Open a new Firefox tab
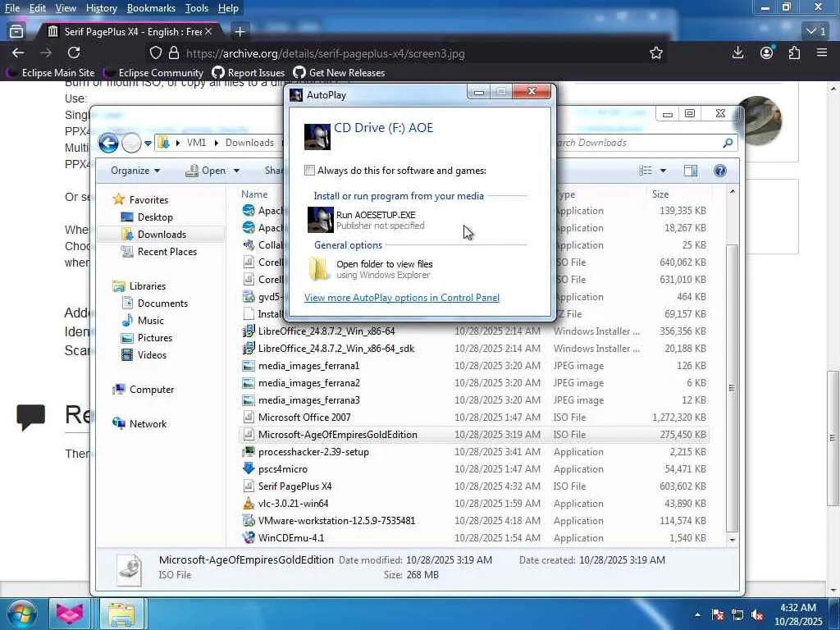The width and height of the screenshot is (840, 630). [x=240, y=32]
